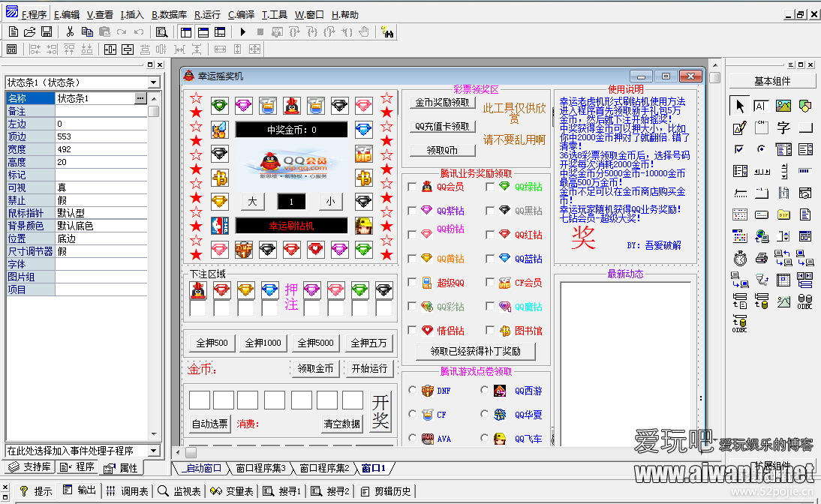Image resolution: width=821 pixels, height=504 pixels.
Task: Select the pointer arrow in component palette
Action: 739,106
